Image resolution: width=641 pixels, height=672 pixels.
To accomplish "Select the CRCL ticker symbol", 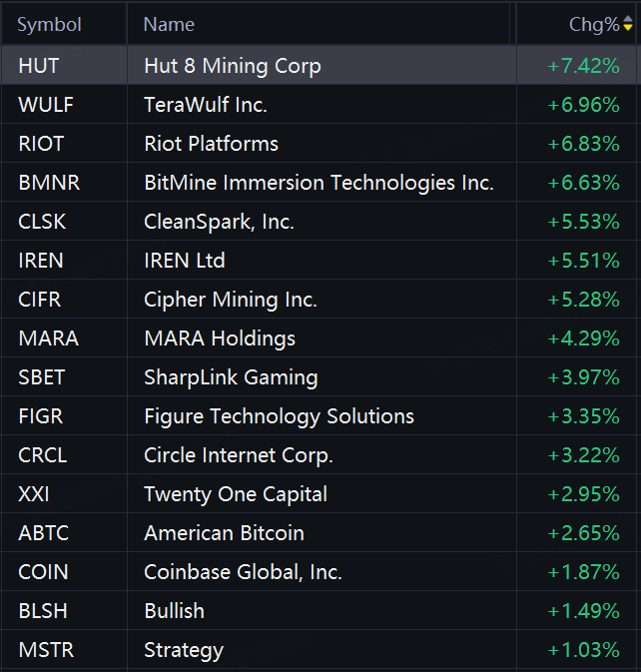I will tap(43, 455).
